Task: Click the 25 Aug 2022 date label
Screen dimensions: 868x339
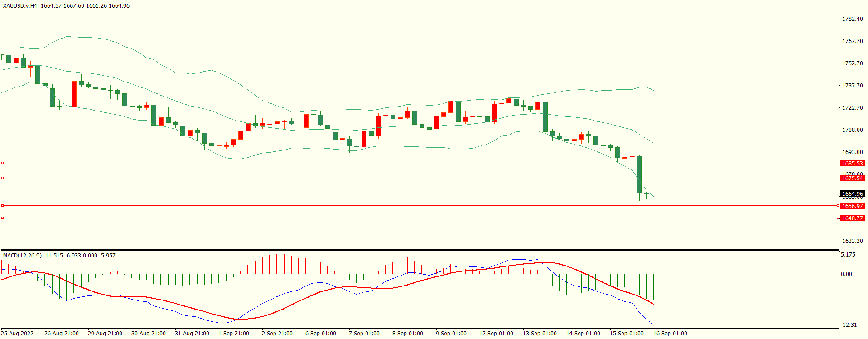Action: coord(17,334)
